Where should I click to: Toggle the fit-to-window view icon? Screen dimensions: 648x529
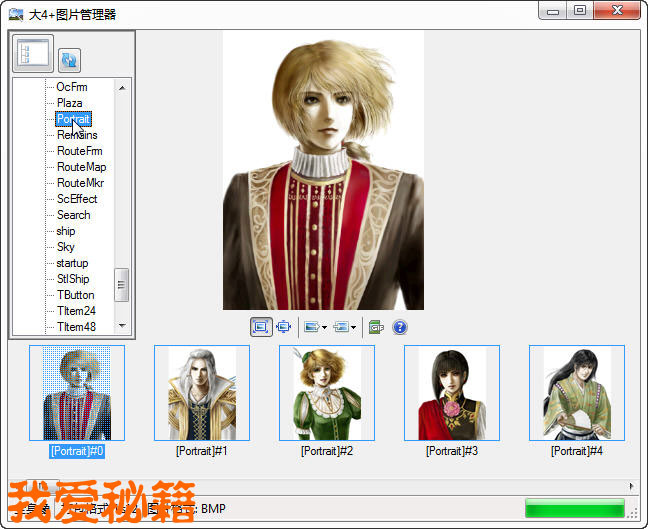(261, 327)
